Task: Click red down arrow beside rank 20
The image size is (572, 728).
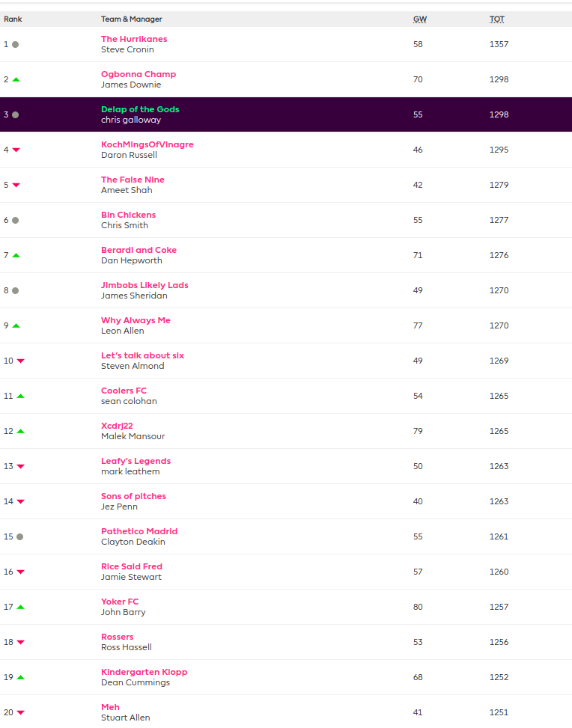Action: pyautogui.click(x=20, y=712)
